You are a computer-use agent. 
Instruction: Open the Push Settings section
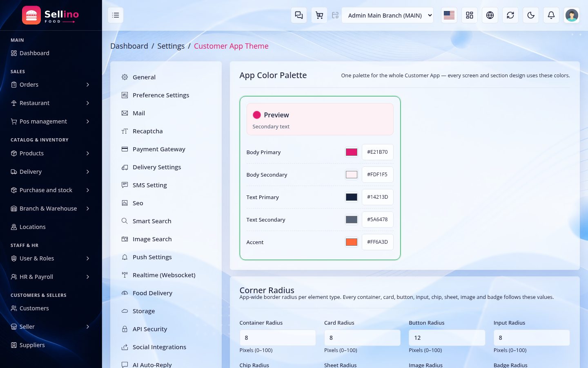166,257
